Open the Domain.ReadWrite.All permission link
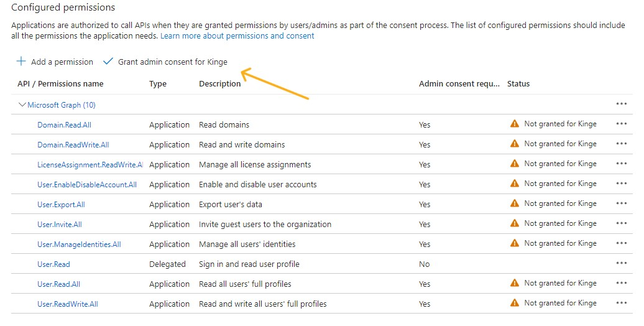The height and width of the screenshot is (326, 644). (x=73, y=145)
